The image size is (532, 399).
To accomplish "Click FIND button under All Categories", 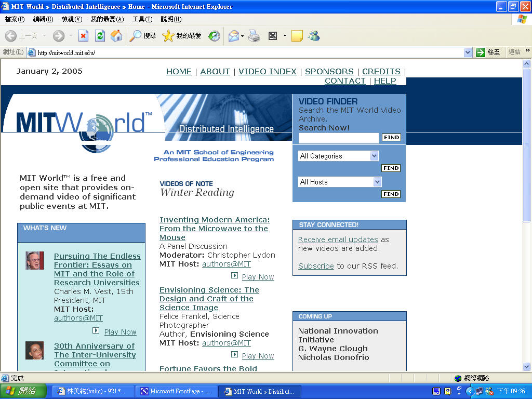I will point(391,168).
